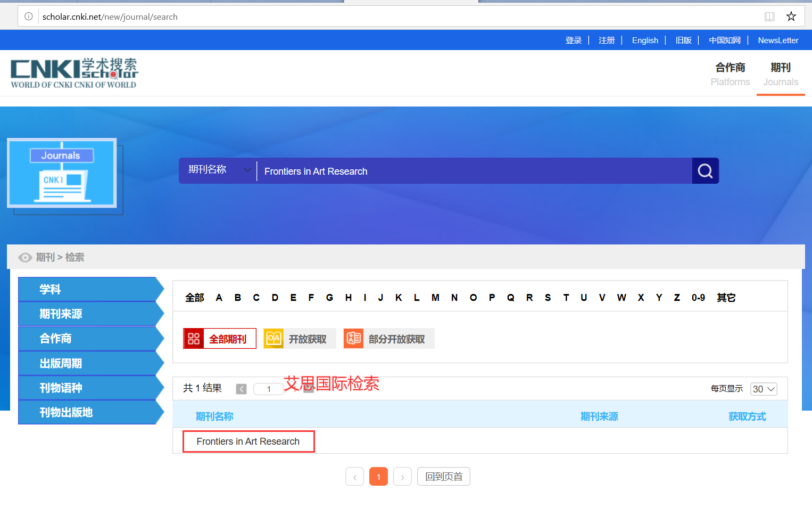Expand 刊物语种 filter panel
812x515 pixels.
[x=91, y=388]
